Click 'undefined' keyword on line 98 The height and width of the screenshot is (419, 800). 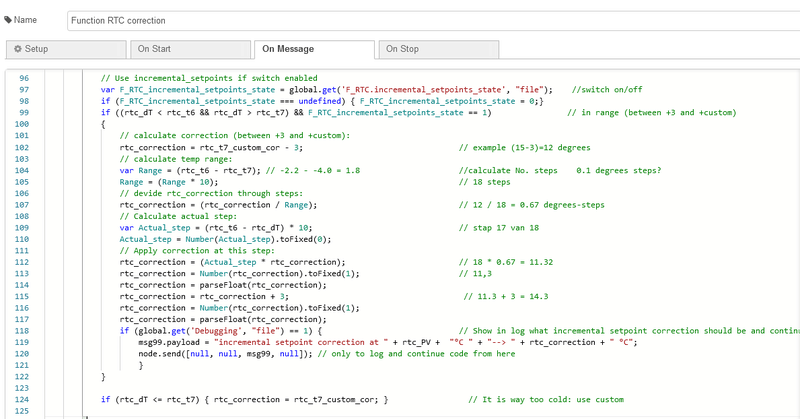[x=320, y=101]
